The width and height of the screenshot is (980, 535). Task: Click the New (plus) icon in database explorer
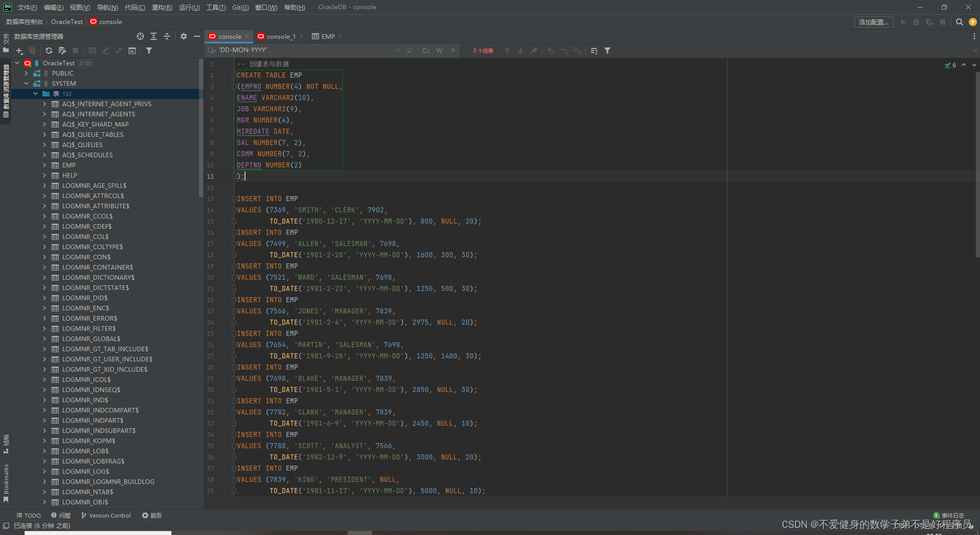point(19,51)
